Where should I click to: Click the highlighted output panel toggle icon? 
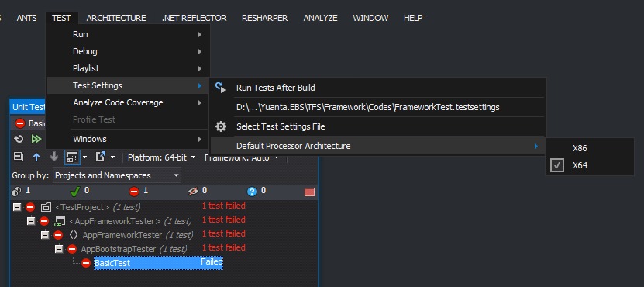click(x=72, y=157)
